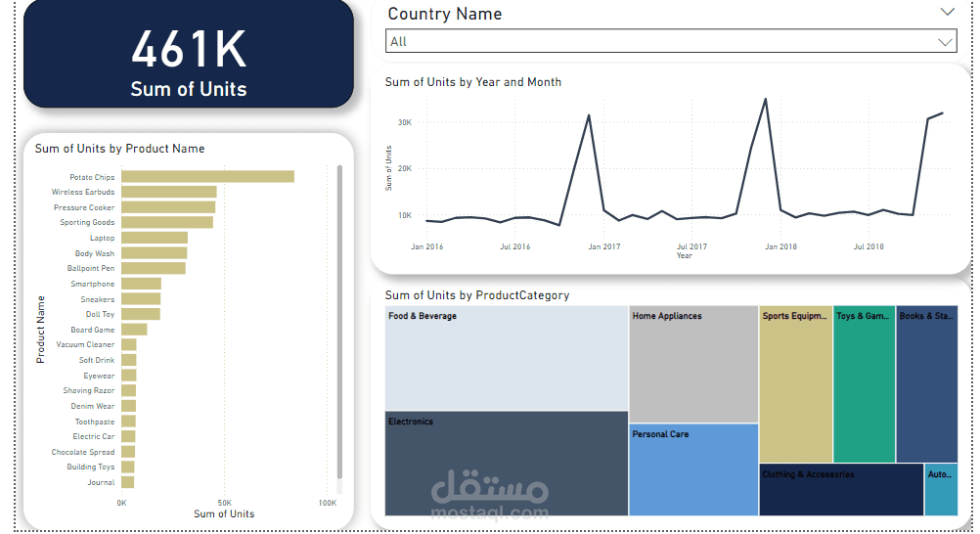
Task: Click the Toys & Games treemap tile
Action: (x=865, y=384)
